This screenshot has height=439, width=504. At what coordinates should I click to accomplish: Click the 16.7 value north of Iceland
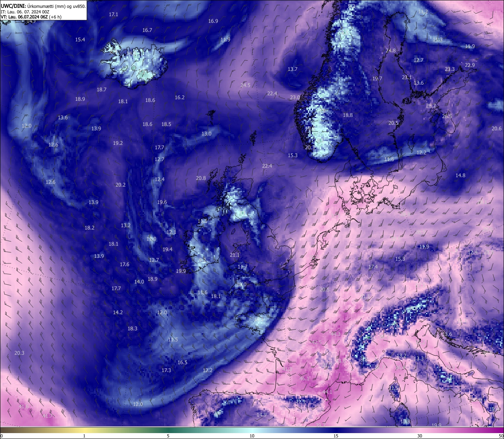click(147, 30)
